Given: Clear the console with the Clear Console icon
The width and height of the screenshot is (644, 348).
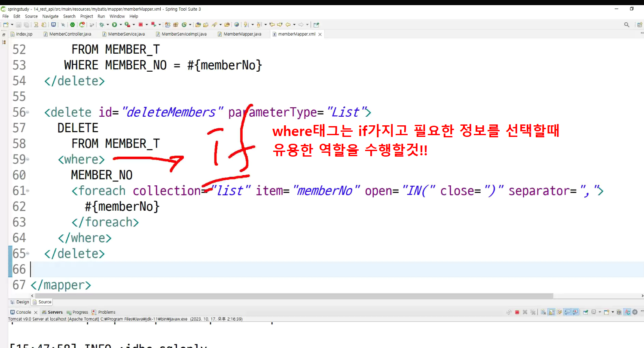Looking at the screenshot, I should coord(543,312).
